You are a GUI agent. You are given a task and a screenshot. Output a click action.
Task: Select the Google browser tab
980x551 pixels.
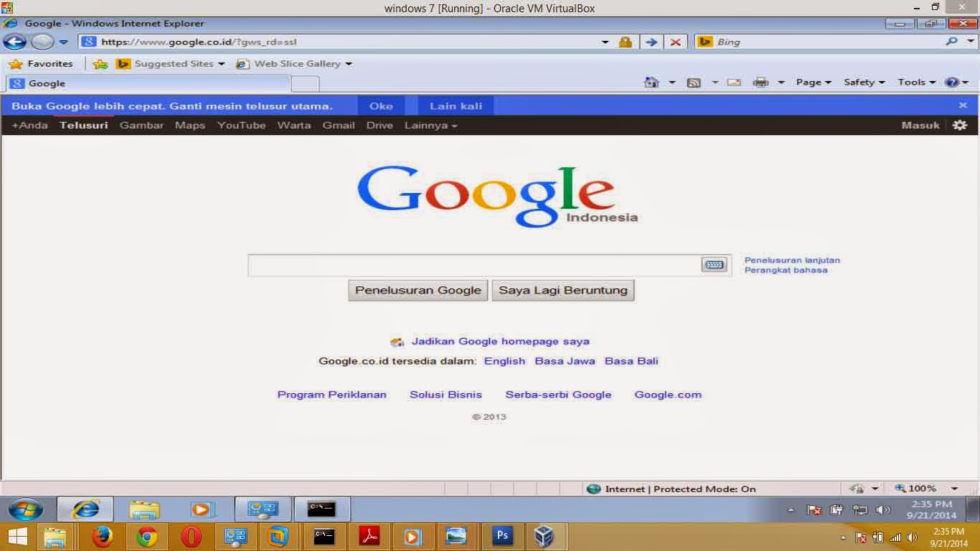click(149, 83)
